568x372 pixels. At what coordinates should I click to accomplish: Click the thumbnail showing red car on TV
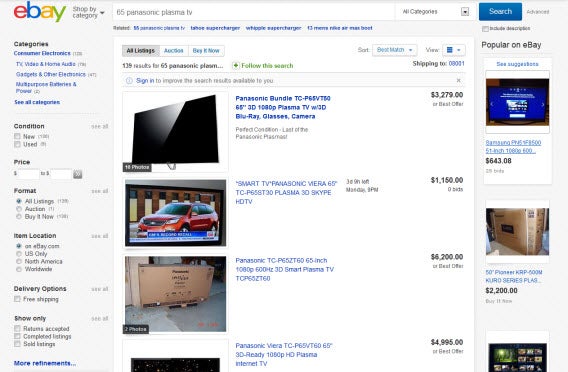pyautogui.click(x=175, y=213)
